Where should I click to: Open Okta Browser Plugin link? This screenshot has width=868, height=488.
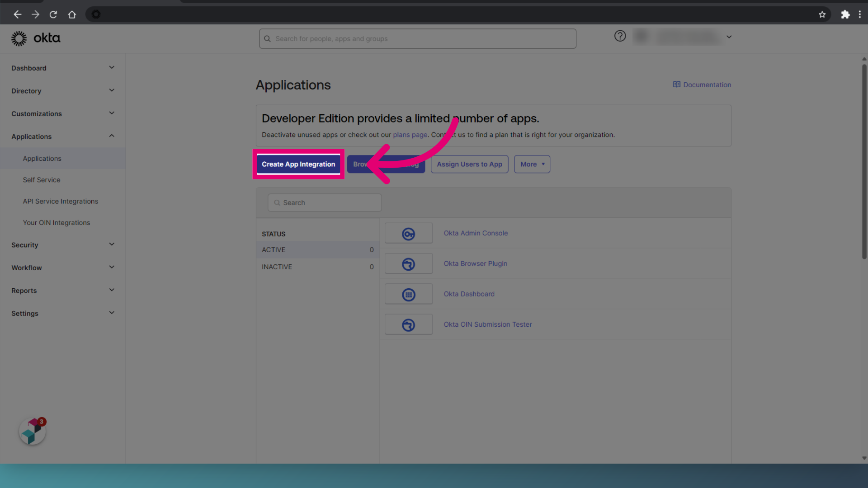475,263
